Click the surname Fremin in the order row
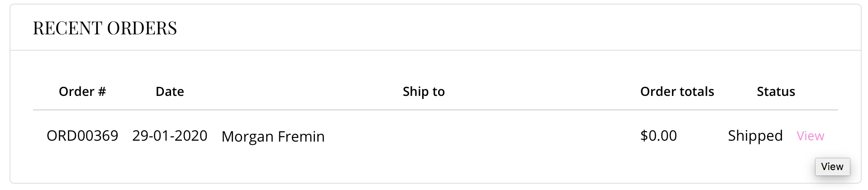 click(301, 137)
